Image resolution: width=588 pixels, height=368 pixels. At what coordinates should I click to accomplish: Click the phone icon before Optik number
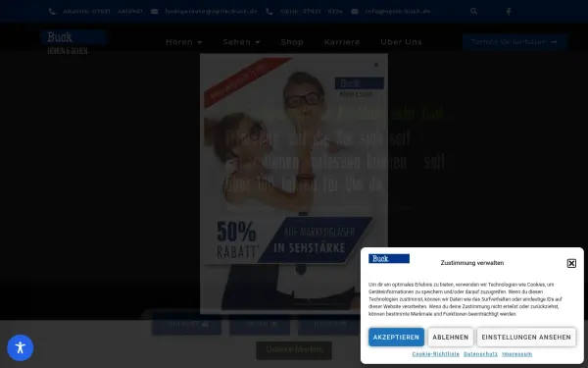tap(269, 11)
